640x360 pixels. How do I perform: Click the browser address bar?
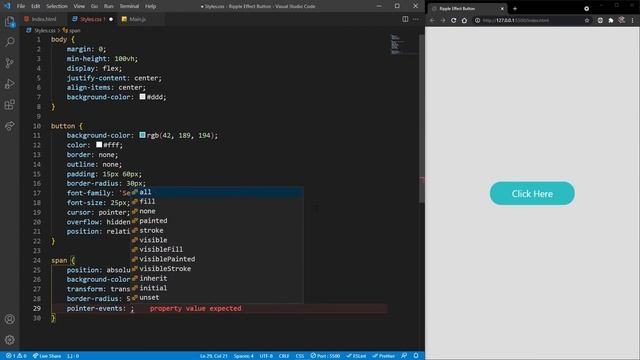click(x=532, y=20)
